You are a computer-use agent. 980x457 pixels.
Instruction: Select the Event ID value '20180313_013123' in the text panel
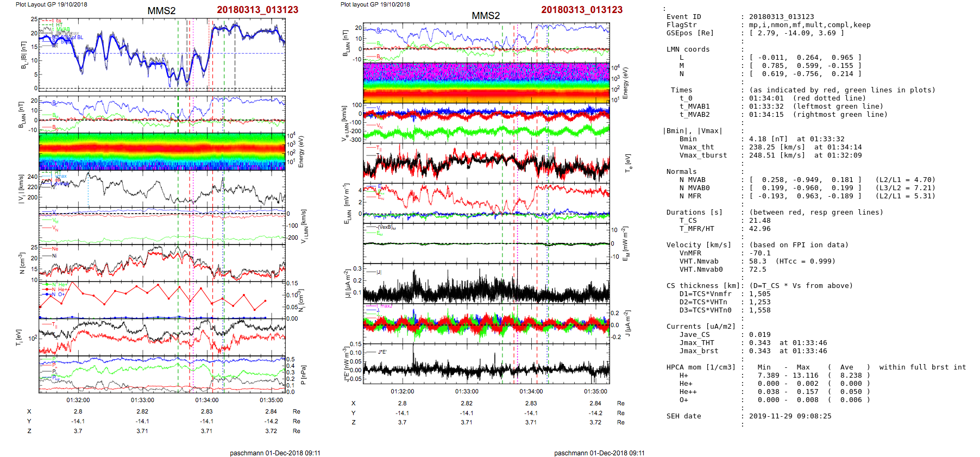(782, 17)
